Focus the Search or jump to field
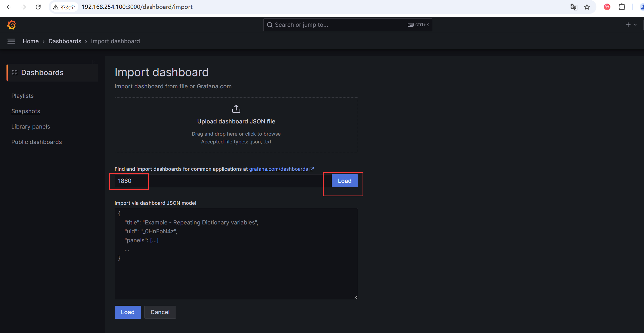This screenshot has height=333, width=644. (x=338, y=25)
